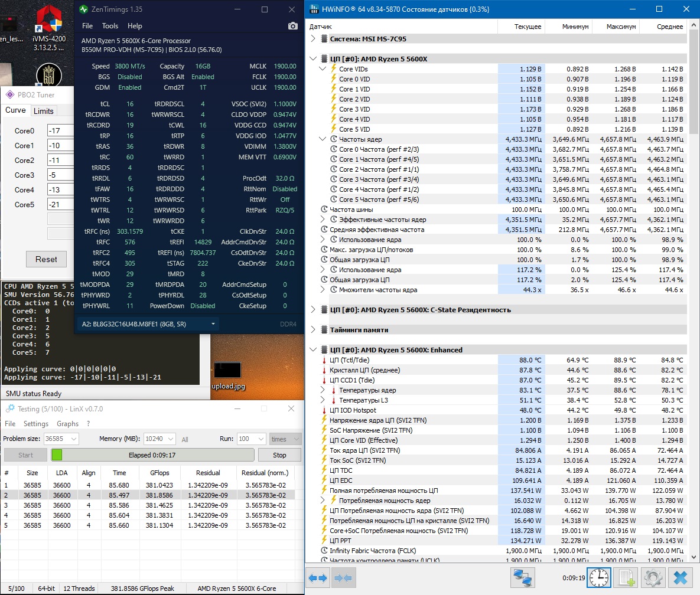Screen dimensions: 700x595
Task: Open ZenTimings File menu
Action: click(87, 26)
